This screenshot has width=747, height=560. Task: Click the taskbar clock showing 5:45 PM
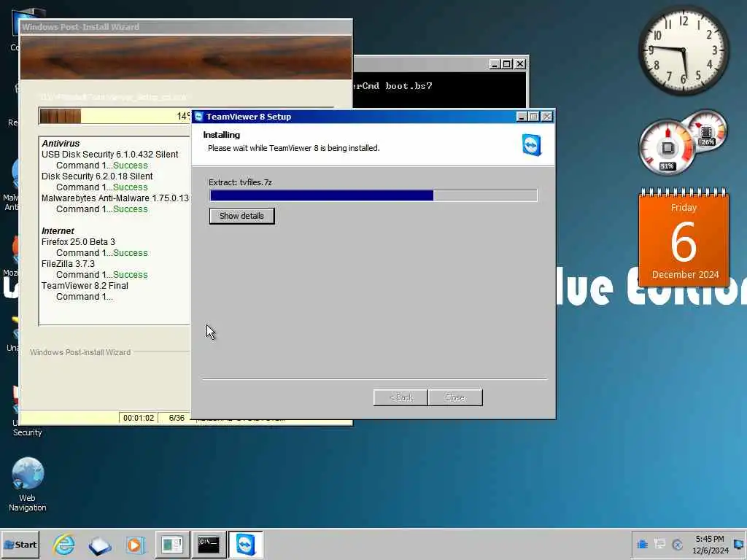pyautogui.click(x=710, y=545)
